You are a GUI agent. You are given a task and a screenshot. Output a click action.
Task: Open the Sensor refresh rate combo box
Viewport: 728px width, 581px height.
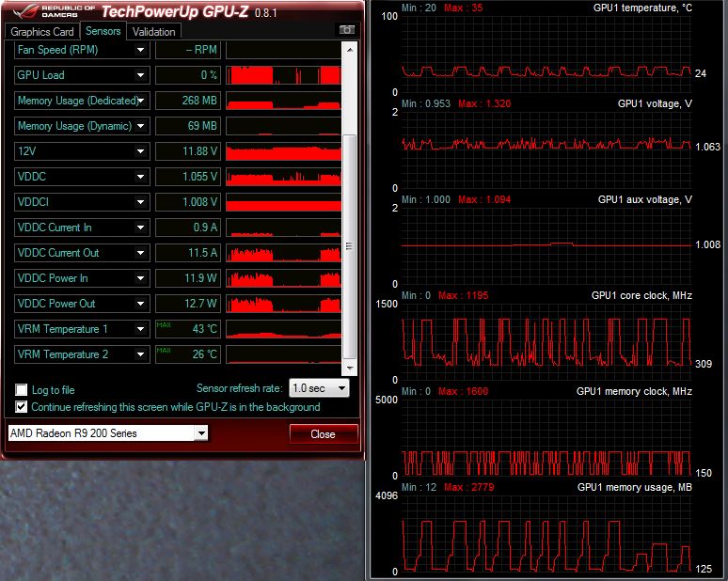coord(319,388)
